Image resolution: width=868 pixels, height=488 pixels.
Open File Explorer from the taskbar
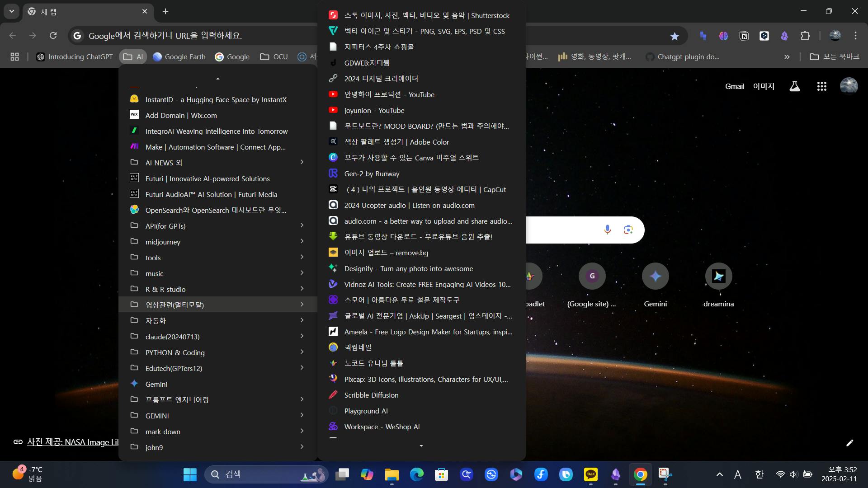point(392,474)
